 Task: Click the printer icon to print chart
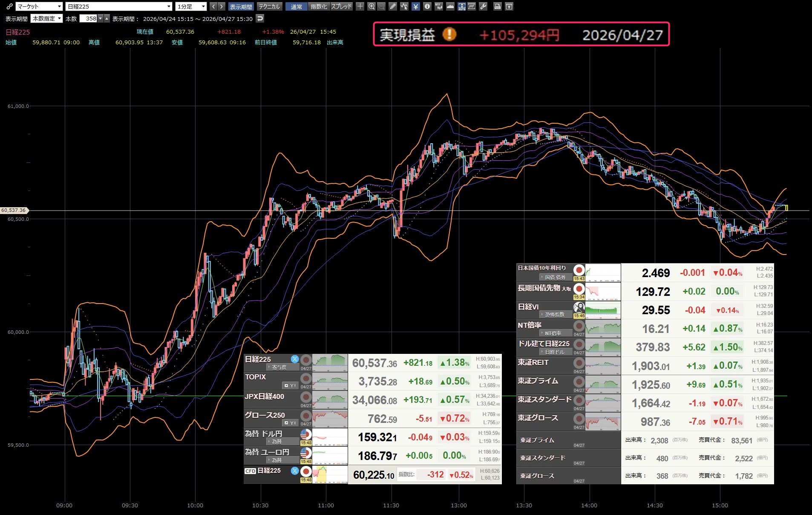[497, 6]
